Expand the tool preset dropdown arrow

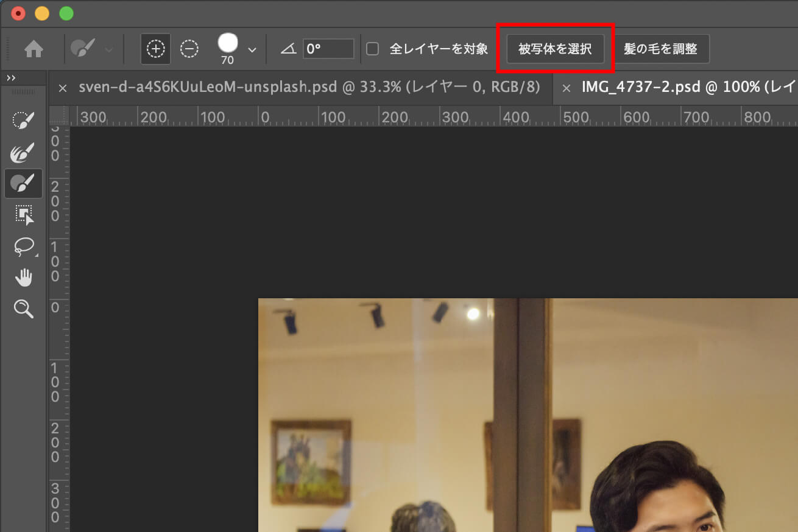pyautogui.click(x=109, y=50)
